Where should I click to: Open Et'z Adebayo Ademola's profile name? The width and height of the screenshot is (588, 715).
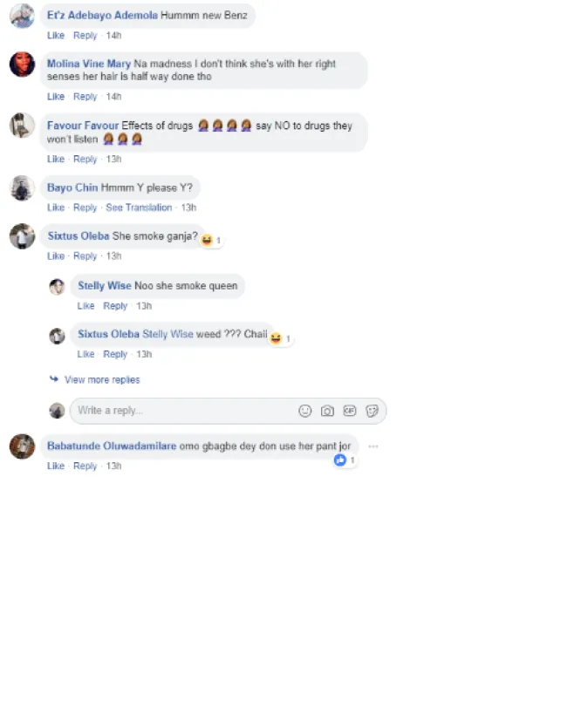click(x=102, y=15)
